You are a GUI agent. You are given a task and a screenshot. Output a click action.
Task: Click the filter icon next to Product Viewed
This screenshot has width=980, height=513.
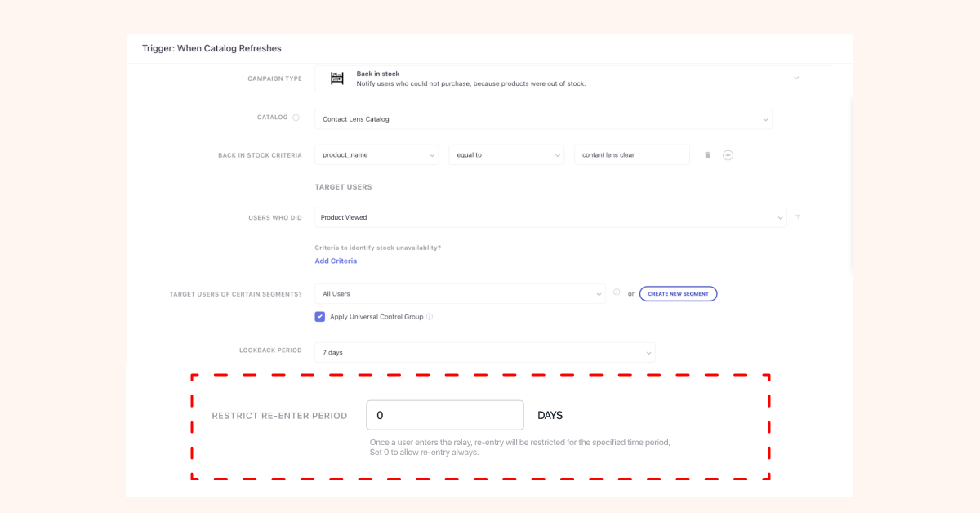tap(798, 217)
